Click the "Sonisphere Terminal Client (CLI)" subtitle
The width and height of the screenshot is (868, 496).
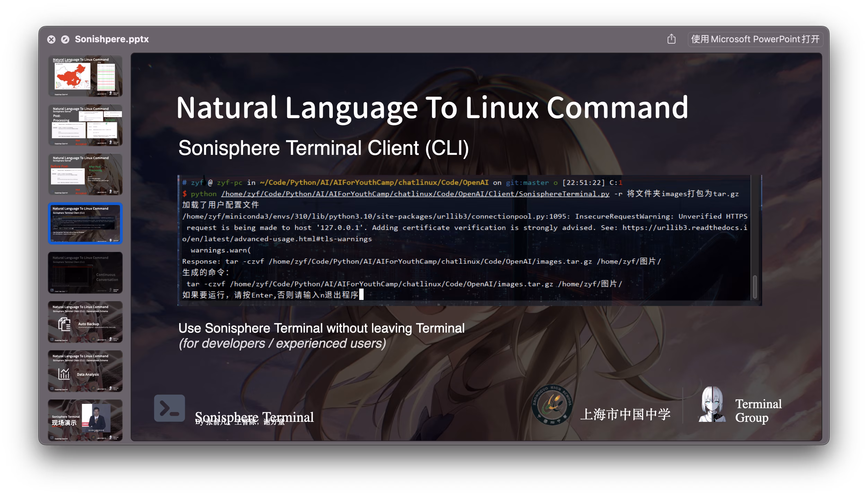click(323, 148)
